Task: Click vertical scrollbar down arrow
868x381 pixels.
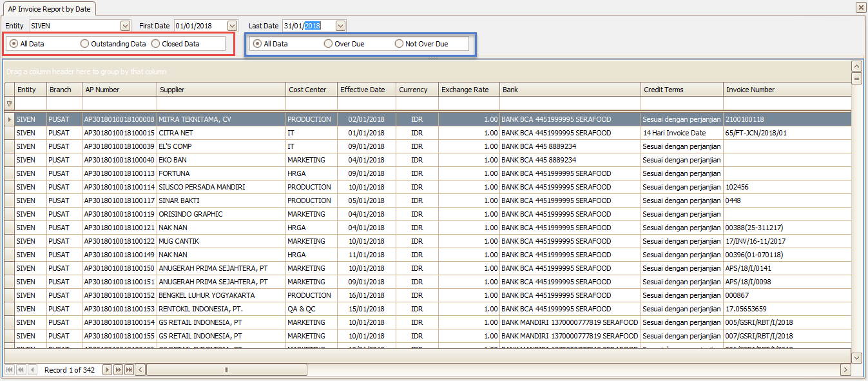Action: tap(856, 357)
